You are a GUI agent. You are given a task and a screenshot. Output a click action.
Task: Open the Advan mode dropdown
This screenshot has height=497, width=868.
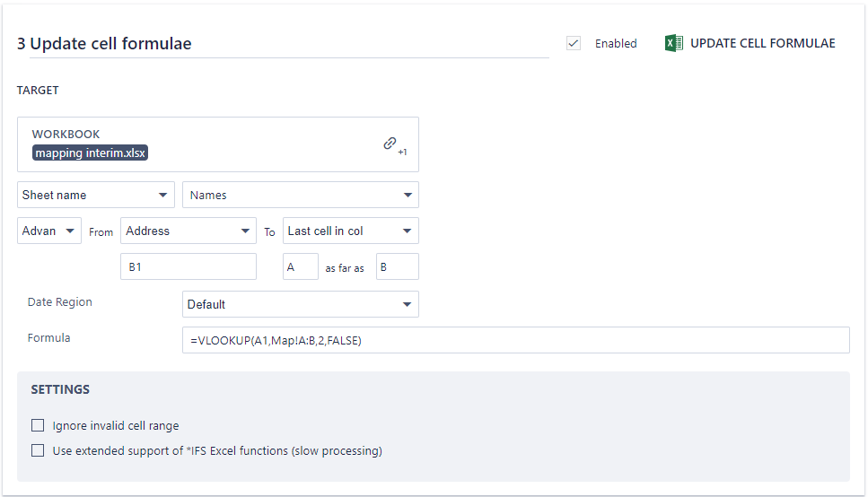(49, 231)
